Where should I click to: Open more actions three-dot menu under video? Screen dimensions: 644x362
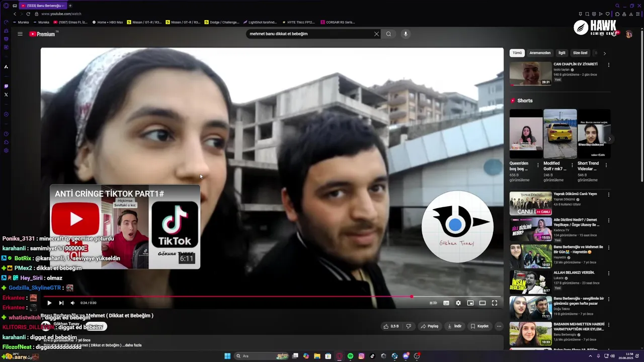[499, 326]
